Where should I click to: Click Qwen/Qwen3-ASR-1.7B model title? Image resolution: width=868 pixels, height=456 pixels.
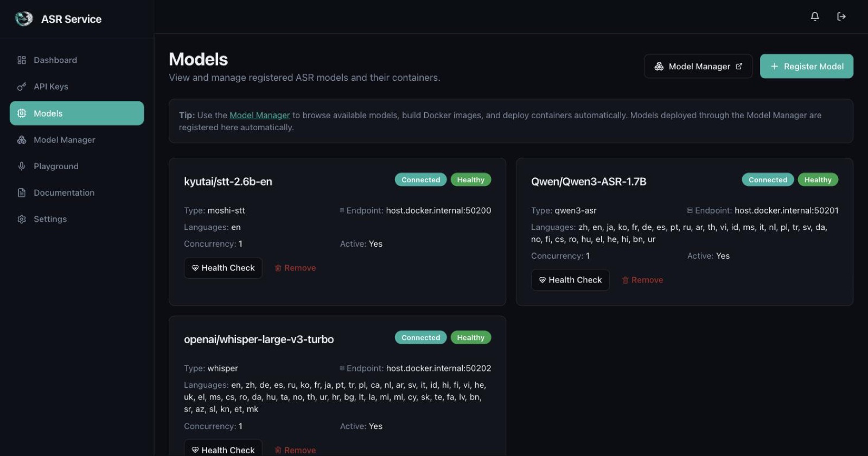[589, 182]
